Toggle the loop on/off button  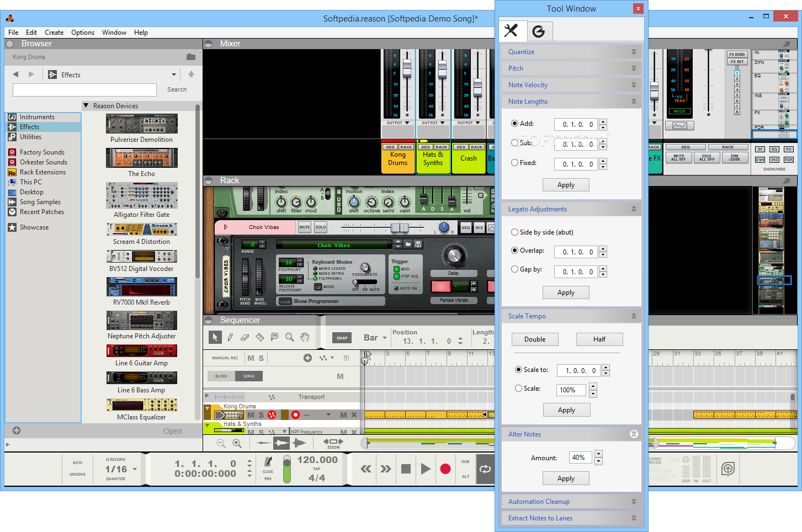pos(485,469)
